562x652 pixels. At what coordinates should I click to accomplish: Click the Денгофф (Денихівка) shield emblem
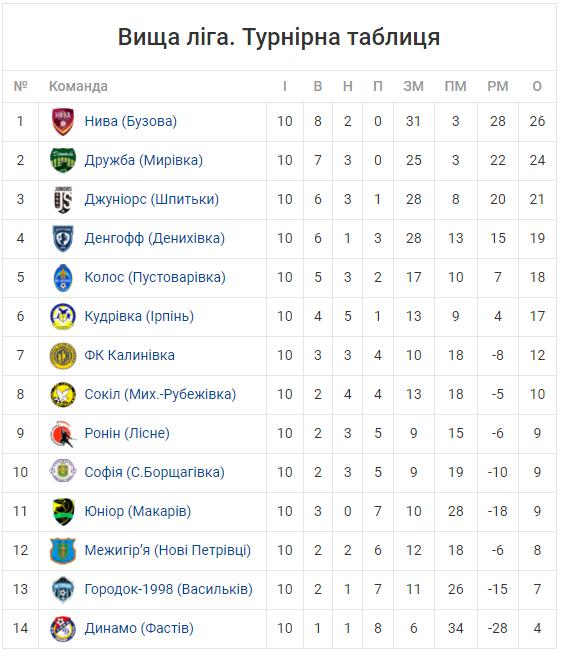(63, 238)
